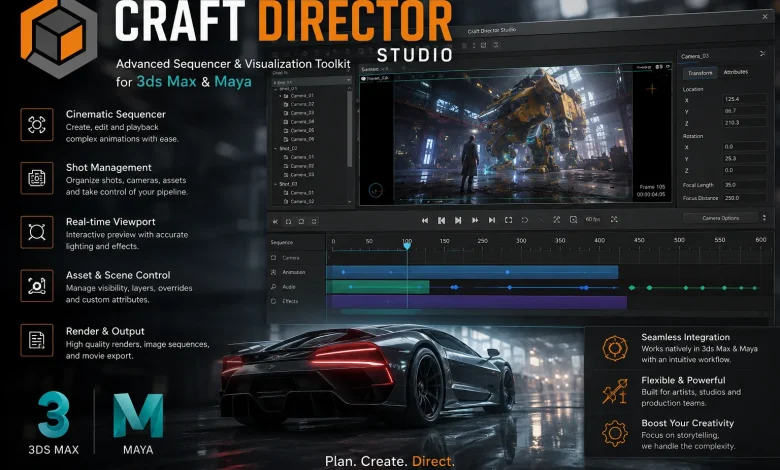
Task: Click the rewind playback button
Action: [425, 220]
